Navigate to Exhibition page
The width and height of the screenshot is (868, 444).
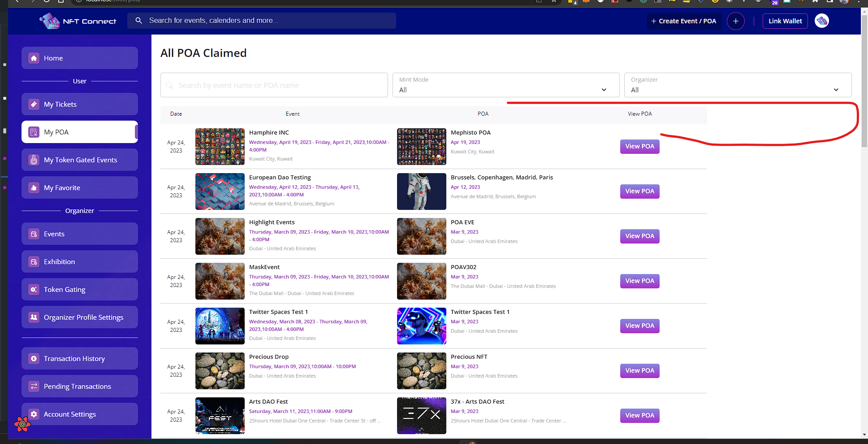tap(80, 261)
